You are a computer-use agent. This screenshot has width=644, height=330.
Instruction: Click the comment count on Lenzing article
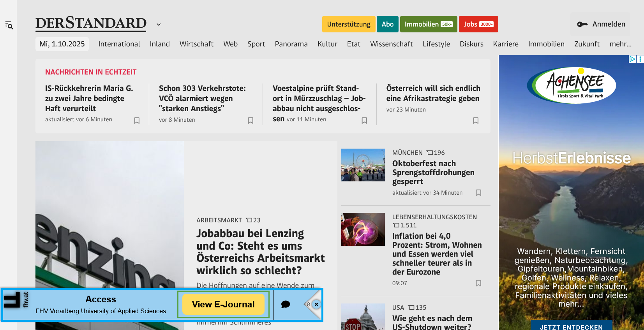pos(253,220)
